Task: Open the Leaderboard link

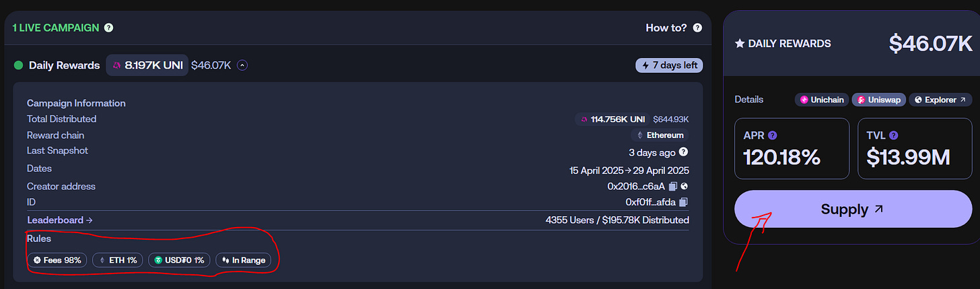Action: 60,220
